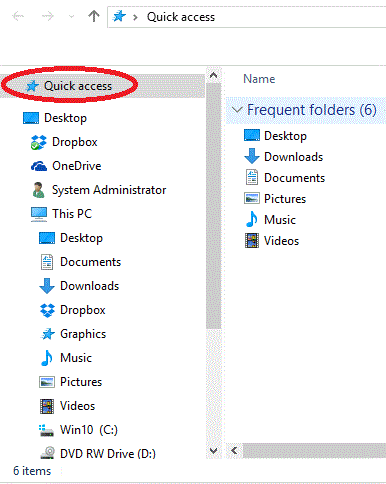
Task: Open the recent locations dropdown arrow
Action: 71,16
